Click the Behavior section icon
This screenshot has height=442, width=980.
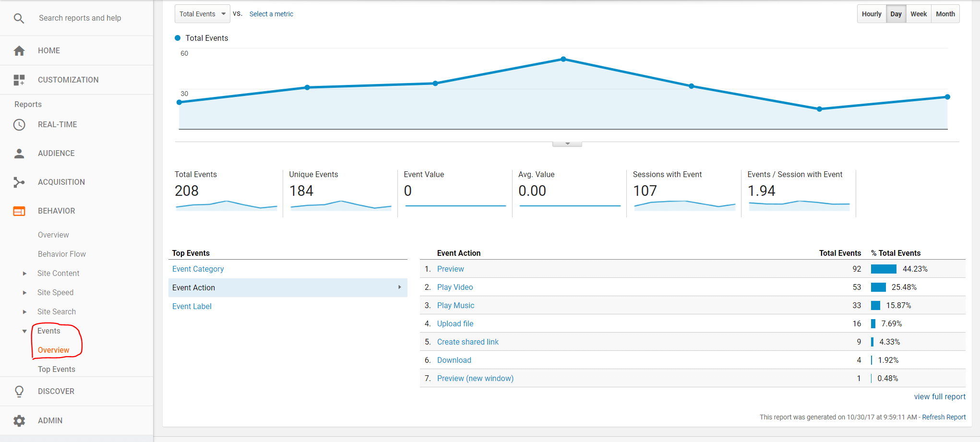19,211
